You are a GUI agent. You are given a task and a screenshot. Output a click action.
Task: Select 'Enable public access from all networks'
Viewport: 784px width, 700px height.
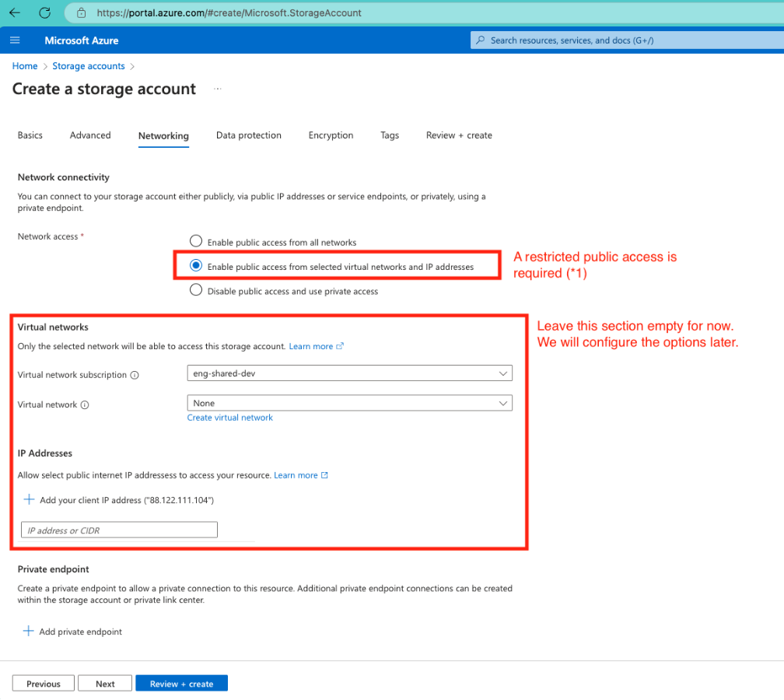pyautogui.click(x=195, y=240)
